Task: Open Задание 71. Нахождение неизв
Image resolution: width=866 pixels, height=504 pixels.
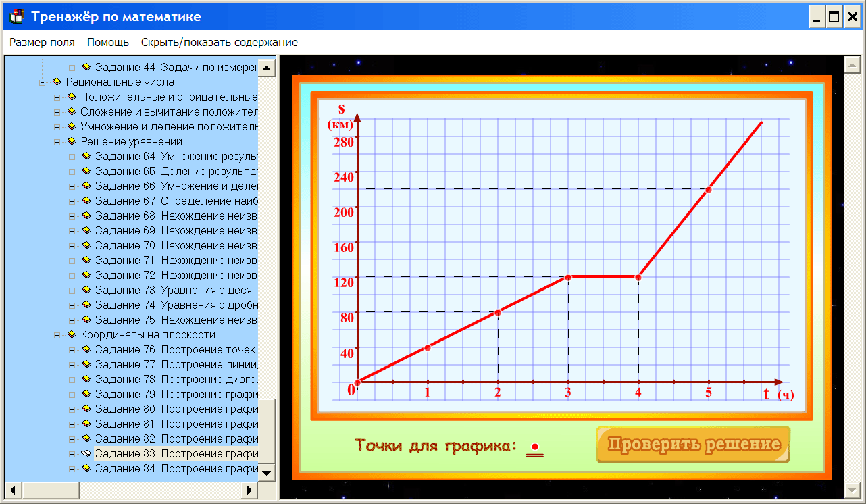Action: click(x=176, y=260)
